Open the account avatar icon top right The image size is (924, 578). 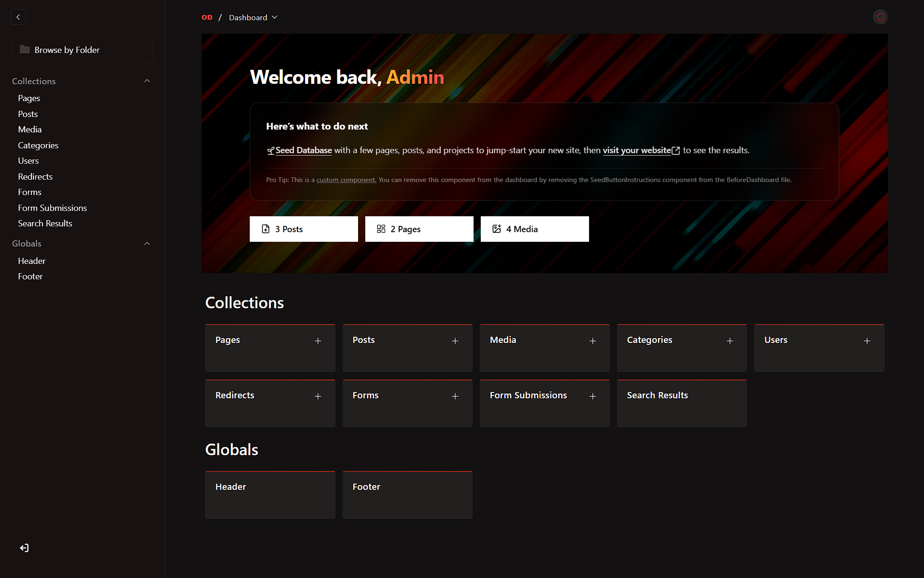tap(880, 17)
